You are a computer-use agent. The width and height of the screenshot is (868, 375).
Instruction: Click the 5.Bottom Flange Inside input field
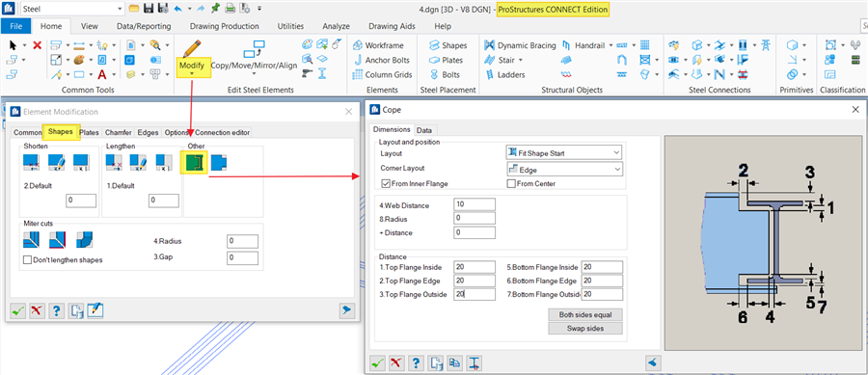[602, 267]
